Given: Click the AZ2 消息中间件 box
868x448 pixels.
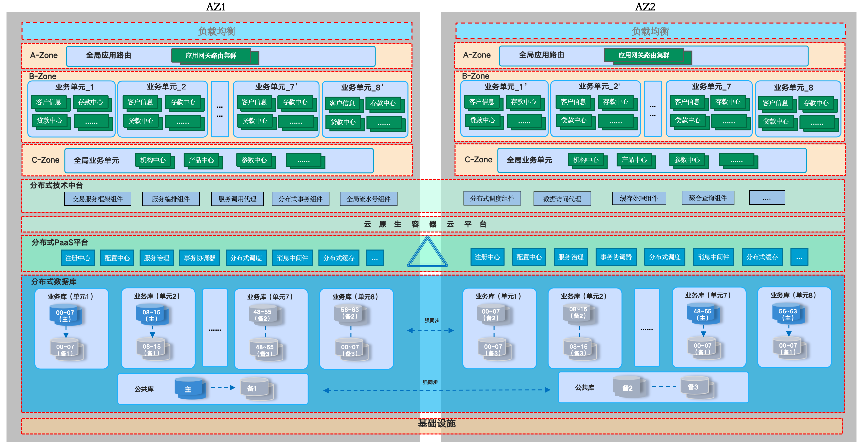Looking at the screenshot, I should pos(713,257).
